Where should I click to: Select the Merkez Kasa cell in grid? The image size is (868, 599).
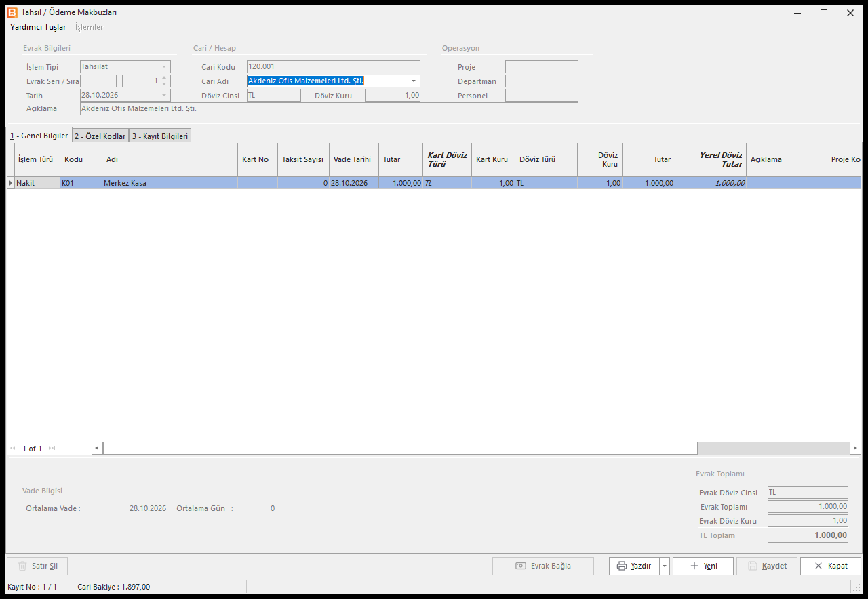(x=170, y=183)
